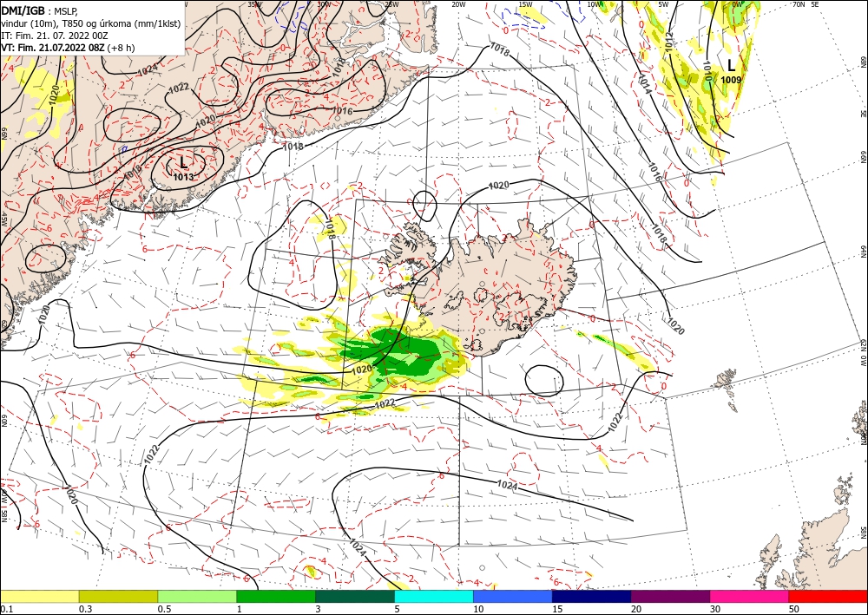This screenshot has width=868, height=615.
Task: Click the 'VT: Fim. 21.07.2022 08Z' valid time
Action: pos(53,48)
